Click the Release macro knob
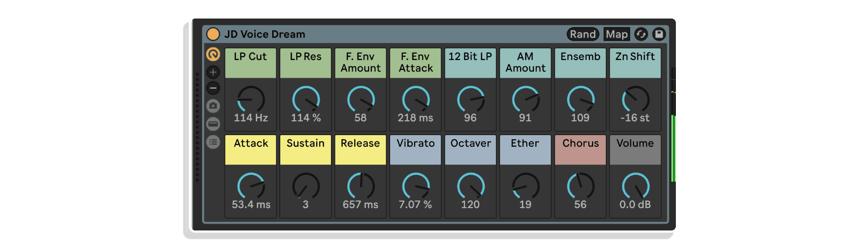 click(361, 186)
